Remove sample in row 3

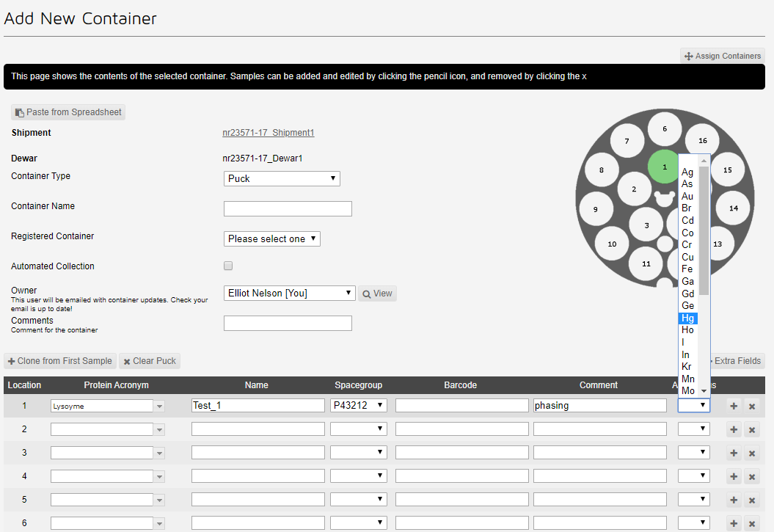pyautogui.click(x=752, y=453)
